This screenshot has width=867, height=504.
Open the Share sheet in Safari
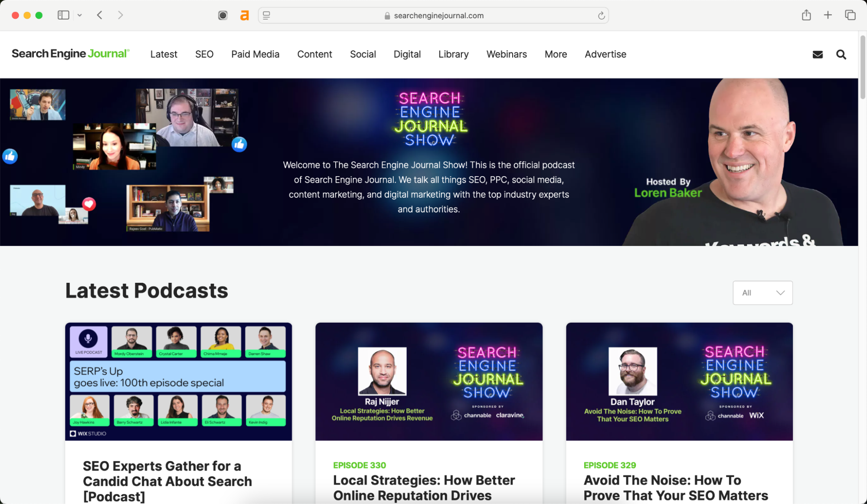click(806, 15)
